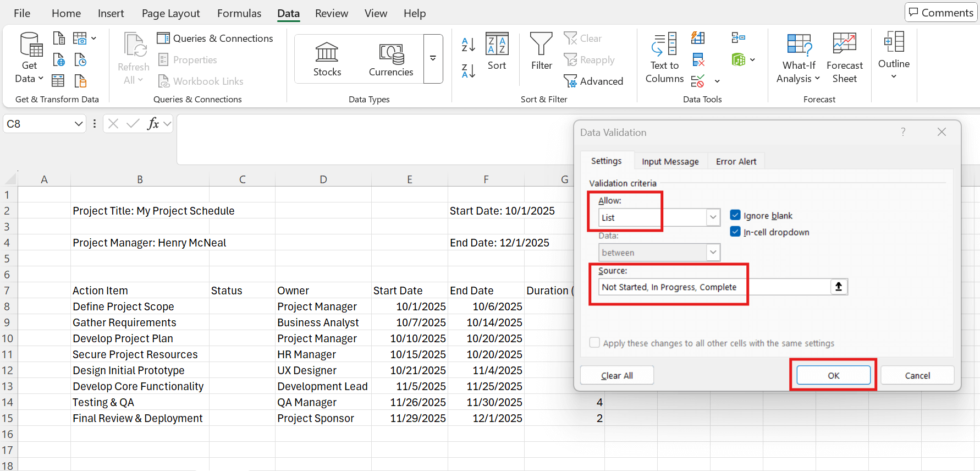Select the Settings tab in dialog

click(x=607, y=161)
